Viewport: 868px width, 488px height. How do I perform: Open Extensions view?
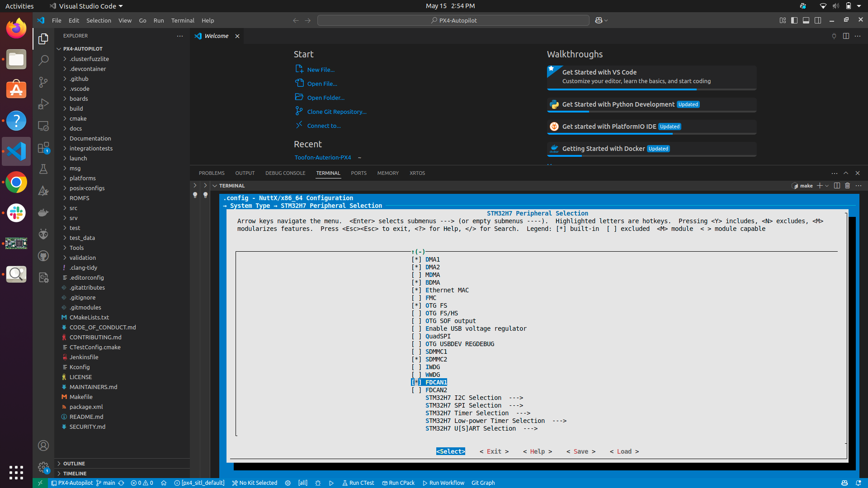pyautogui.click(x=43, y=148)
